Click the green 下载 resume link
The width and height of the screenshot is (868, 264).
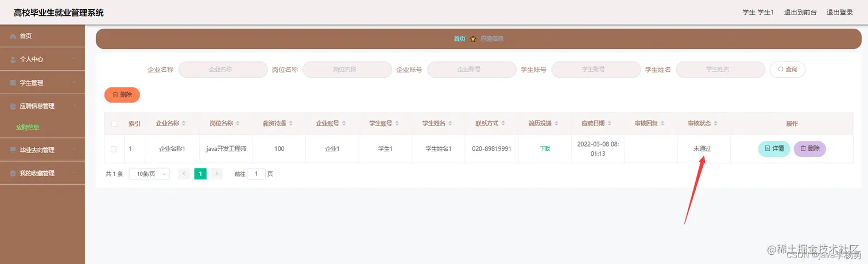point(545,149)
